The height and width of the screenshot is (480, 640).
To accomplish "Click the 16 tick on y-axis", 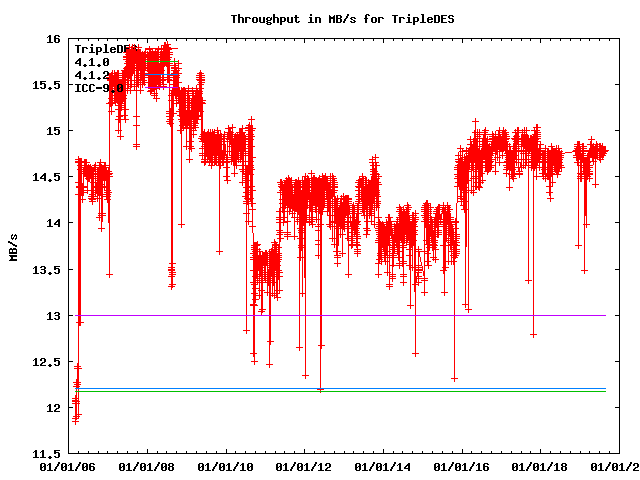I will [52, 39].
